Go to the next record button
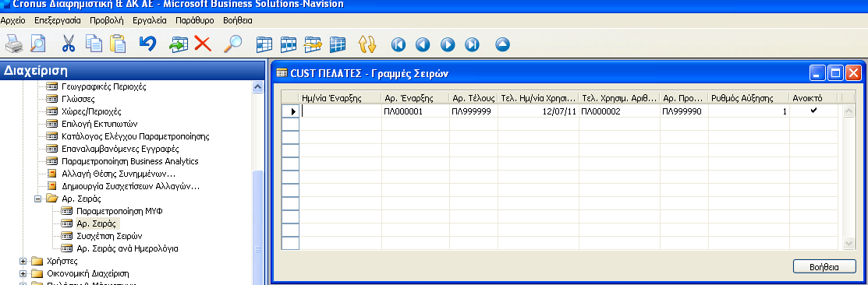868x285 pixels. click(x=448, y=44)
